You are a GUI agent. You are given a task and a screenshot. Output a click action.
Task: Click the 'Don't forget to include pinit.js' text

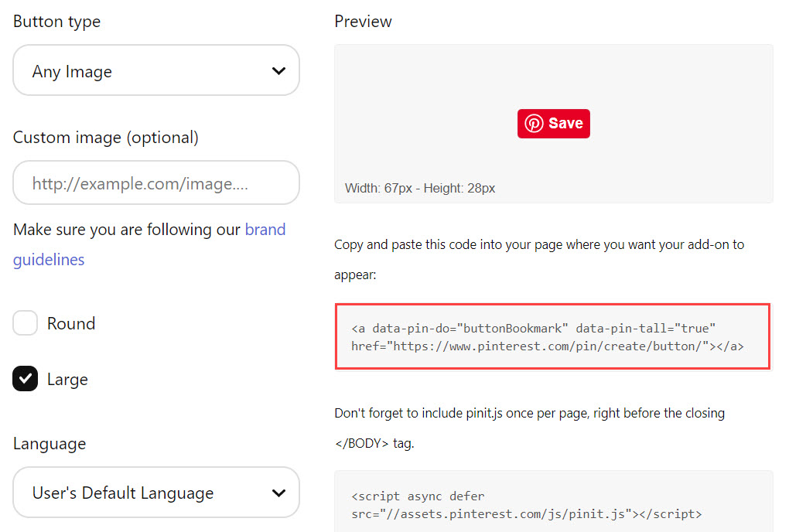tap(529, 428)
